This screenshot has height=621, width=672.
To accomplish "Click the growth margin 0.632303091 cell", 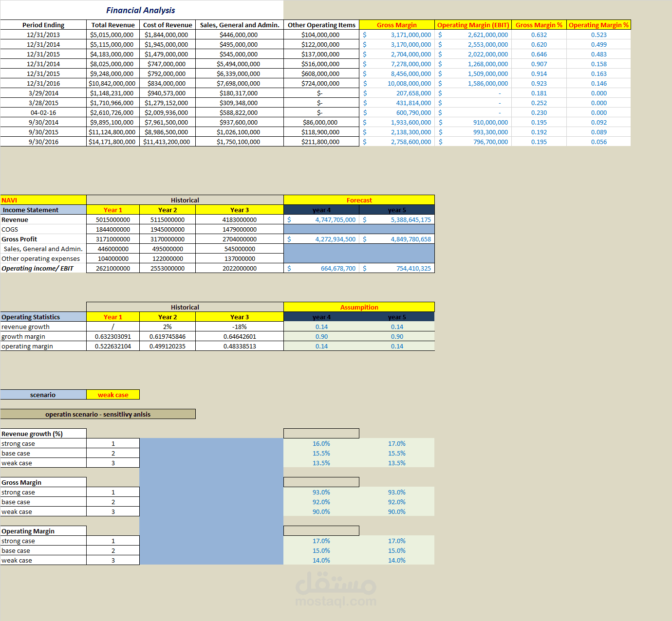I will point(113,336).
